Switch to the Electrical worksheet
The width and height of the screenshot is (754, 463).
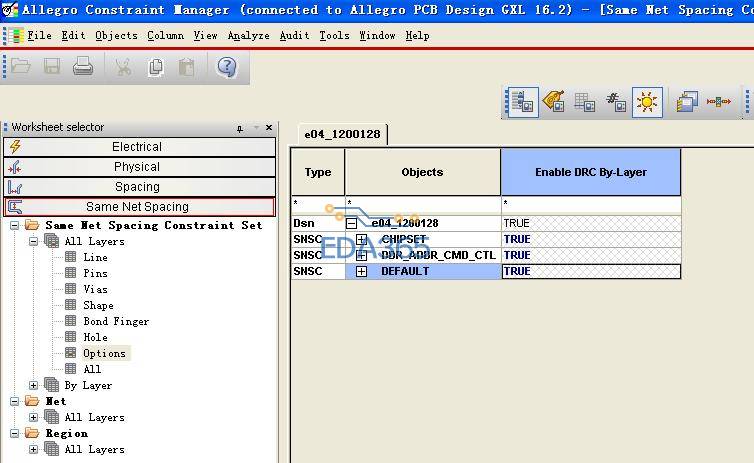point(139,147)
